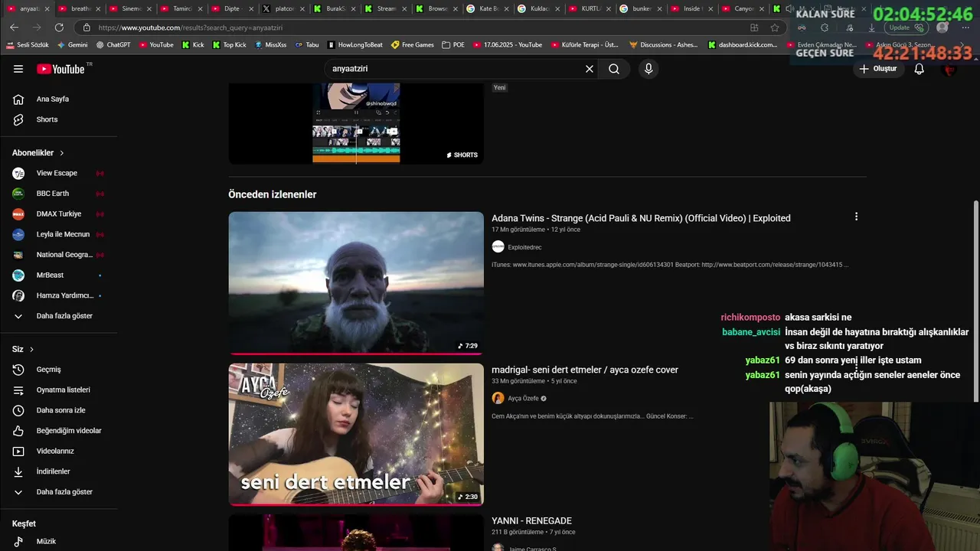The width and height of the screenshot is (980, 551).
Task: Open the three-dot menu for Adana Twins
Action: 856,217
